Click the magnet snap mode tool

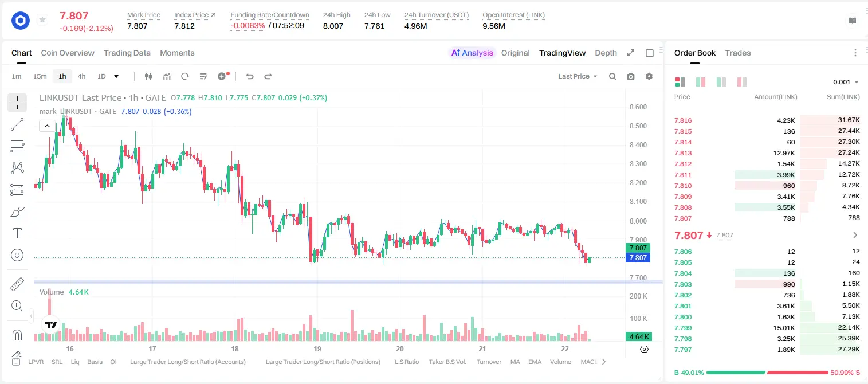[x=17, y=335]
